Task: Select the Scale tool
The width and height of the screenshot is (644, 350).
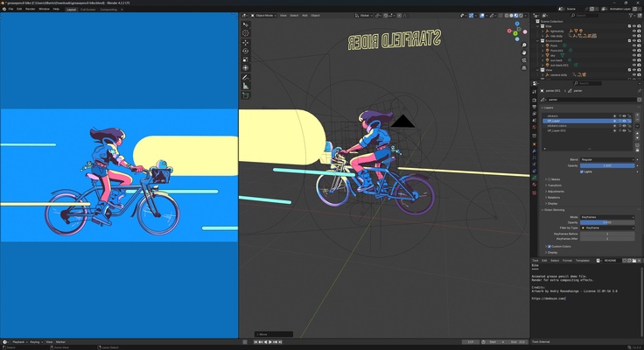Action: pyautogui.click(x=246, y=59)
